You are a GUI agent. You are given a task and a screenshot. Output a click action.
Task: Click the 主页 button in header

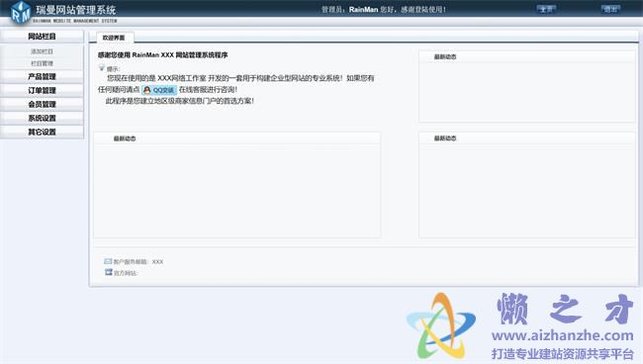[547, 9]
